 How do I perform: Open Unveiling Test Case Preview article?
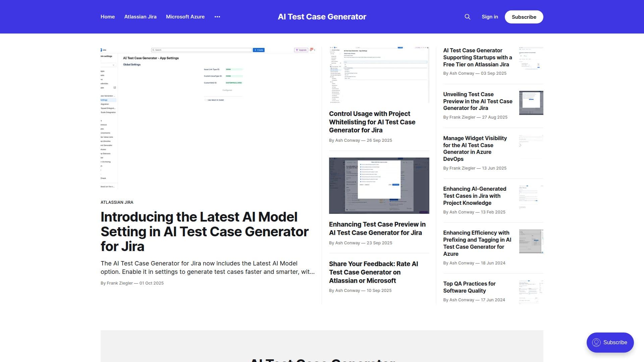[x=478, y=101]
